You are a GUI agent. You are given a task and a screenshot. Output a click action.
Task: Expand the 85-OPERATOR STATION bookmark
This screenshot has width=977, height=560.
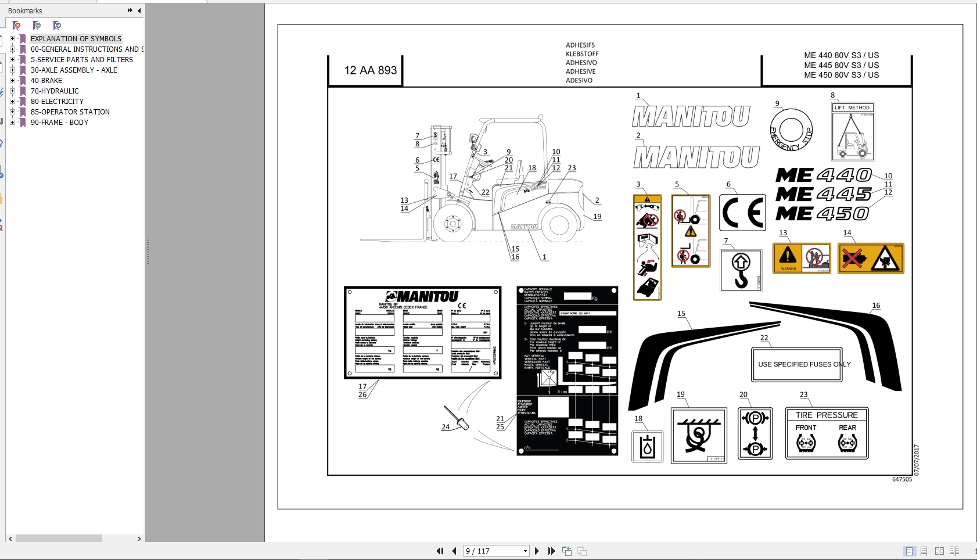12,112
